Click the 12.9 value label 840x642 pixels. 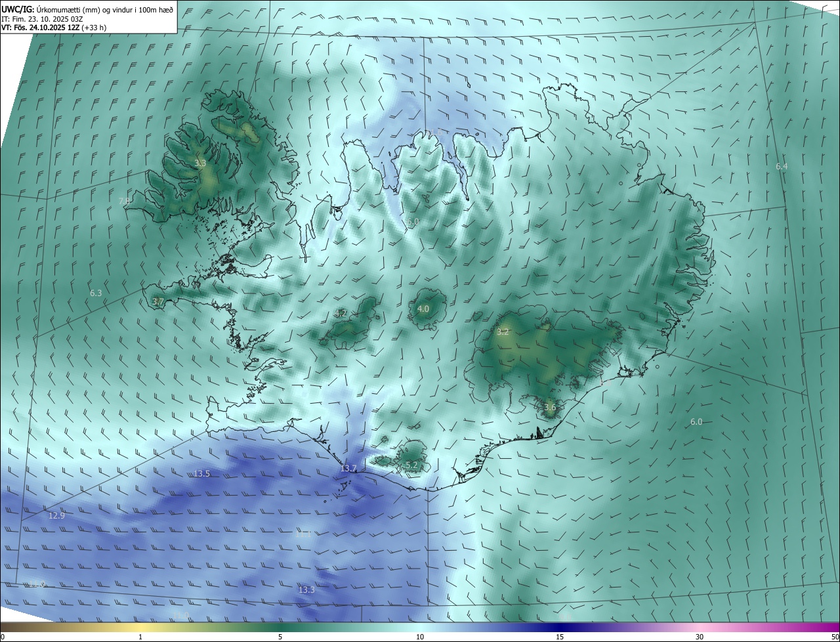tap(57, 516)
